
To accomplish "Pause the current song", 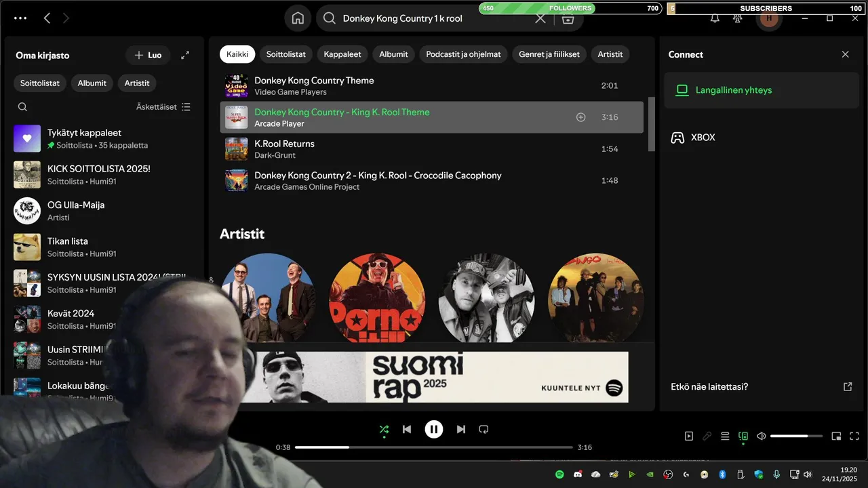I will tap(434, 429).
